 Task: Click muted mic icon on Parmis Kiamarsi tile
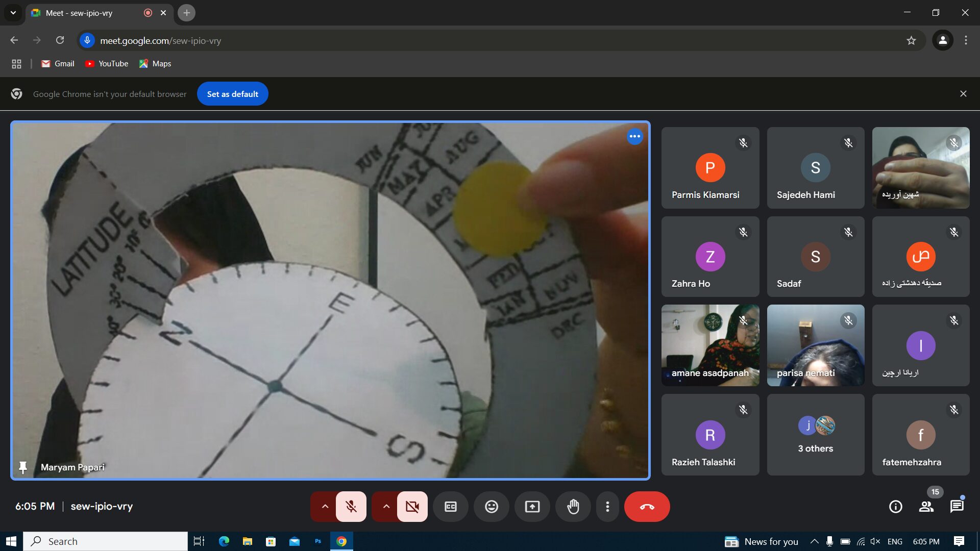[743, 143]
